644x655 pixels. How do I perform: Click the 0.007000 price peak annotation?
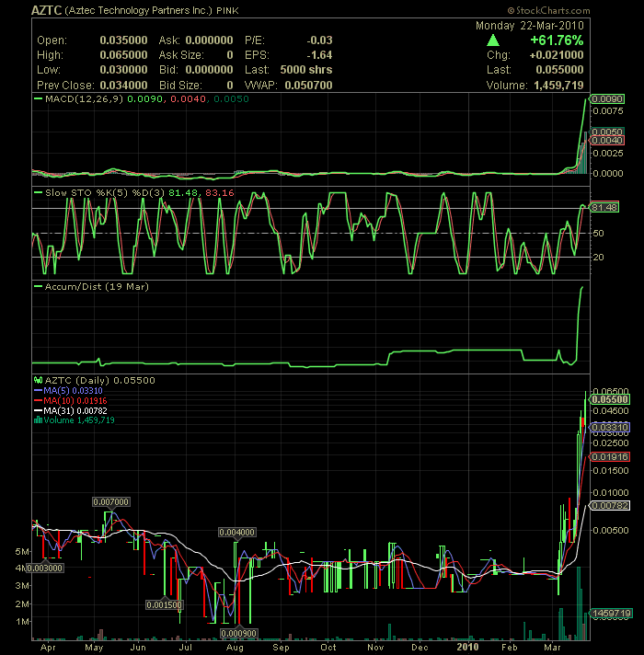pyautogui.click(x=110, y=502)
